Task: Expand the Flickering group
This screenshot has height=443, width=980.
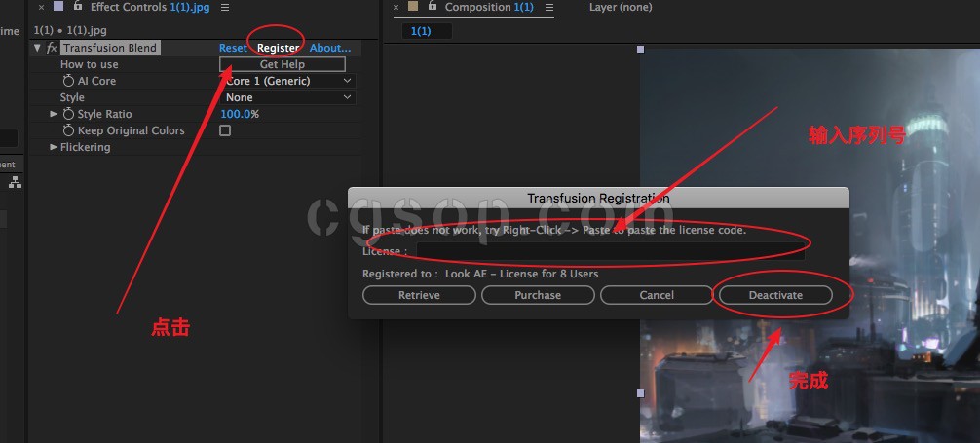Action: (54, 147)
